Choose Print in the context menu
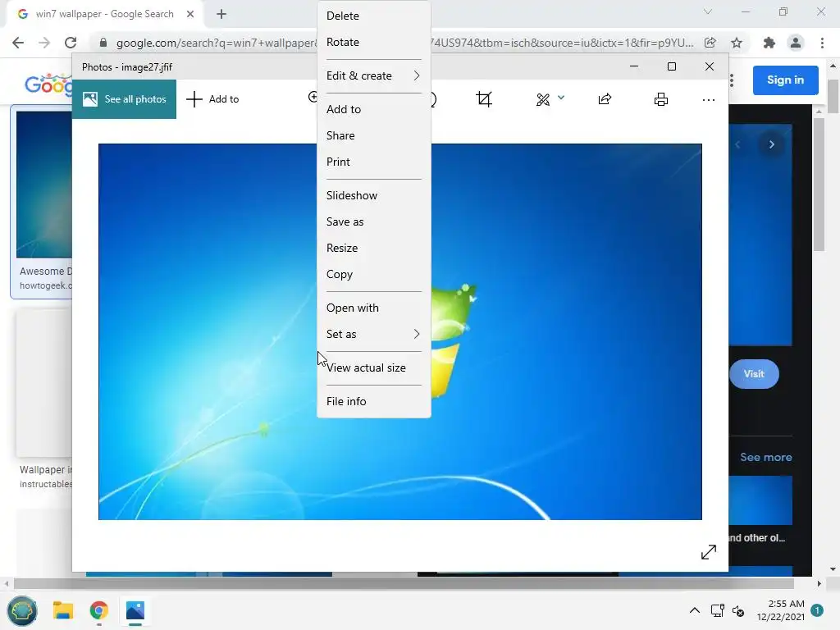Image resolution: width=840 pixels, height=630 pixels. [374, 162]
